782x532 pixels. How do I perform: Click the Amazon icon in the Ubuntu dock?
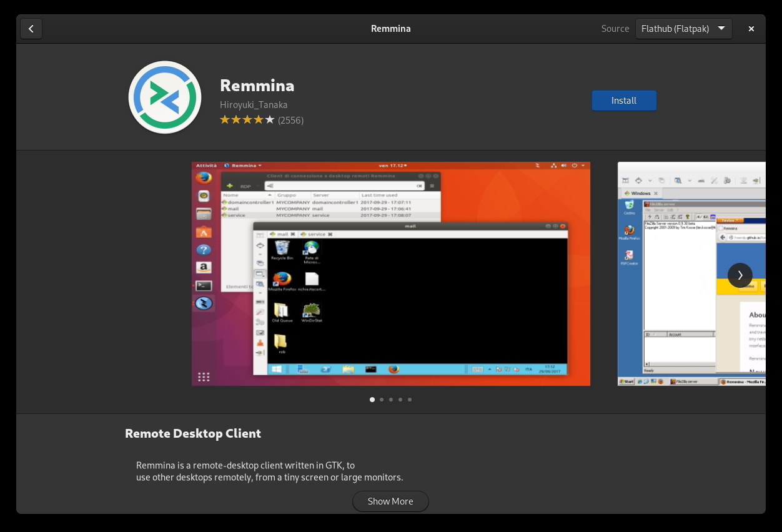204,267
